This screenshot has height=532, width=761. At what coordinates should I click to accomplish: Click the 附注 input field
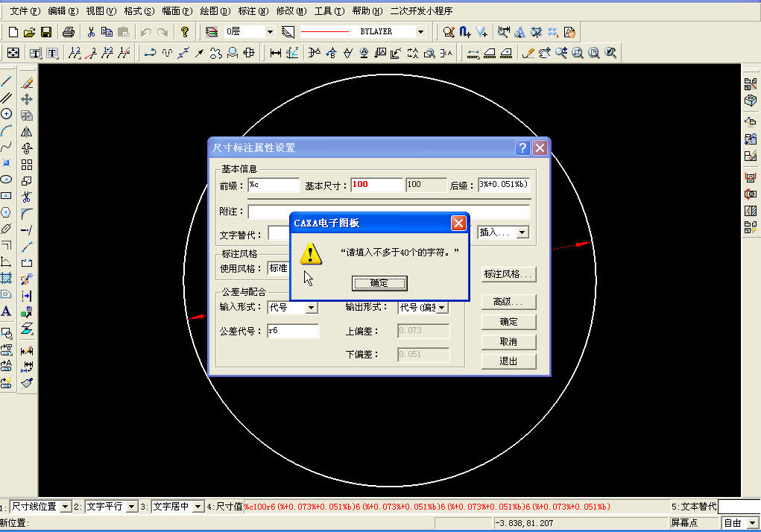388,212
